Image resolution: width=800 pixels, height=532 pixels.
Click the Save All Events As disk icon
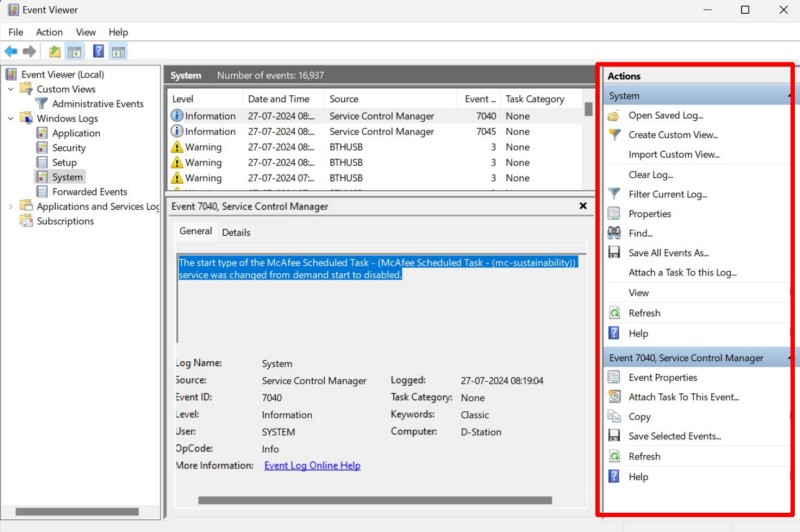coord(614,253)
